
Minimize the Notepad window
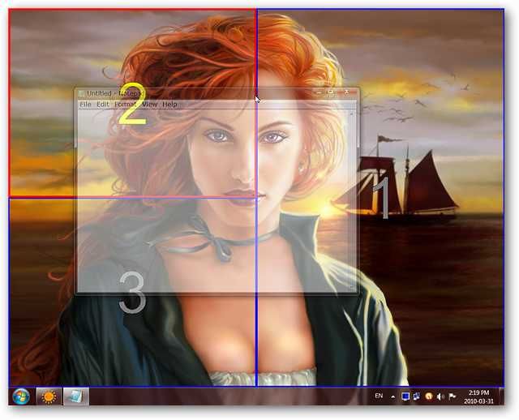(319, 92)
